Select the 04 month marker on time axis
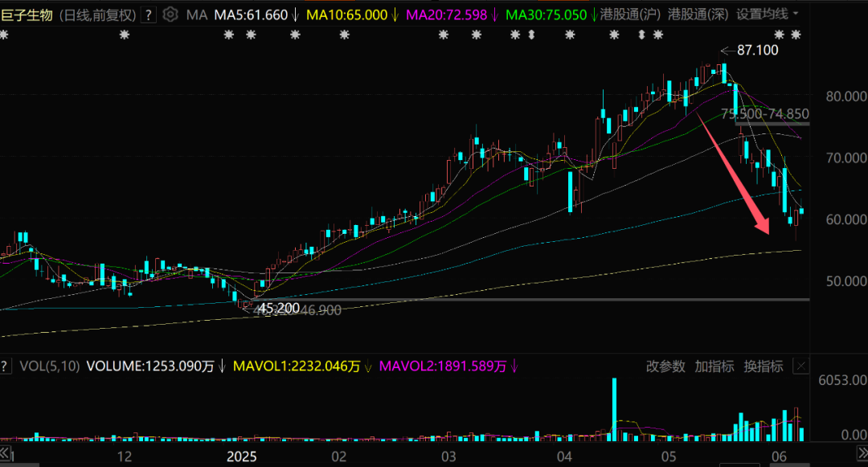This screenshot has width=868, height=467. click(x=564, y=457)
